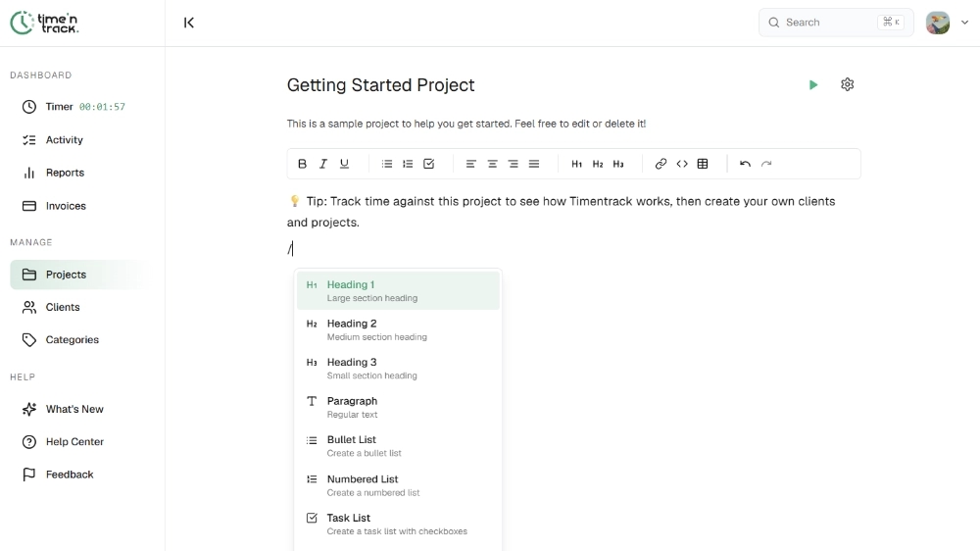The image size is (980, 551).
Task: Align text right
Action: point(514,164)
